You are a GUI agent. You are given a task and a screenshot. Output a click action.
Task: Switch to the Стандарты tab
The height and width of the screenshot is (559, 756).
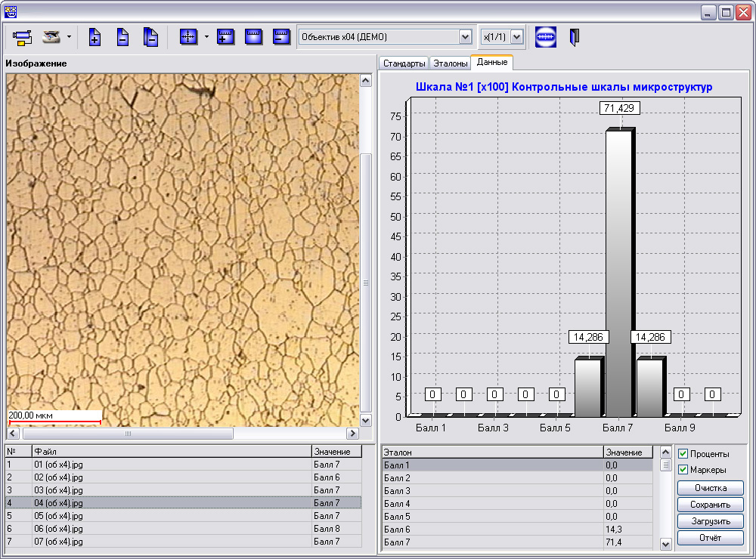click(404, 63)
